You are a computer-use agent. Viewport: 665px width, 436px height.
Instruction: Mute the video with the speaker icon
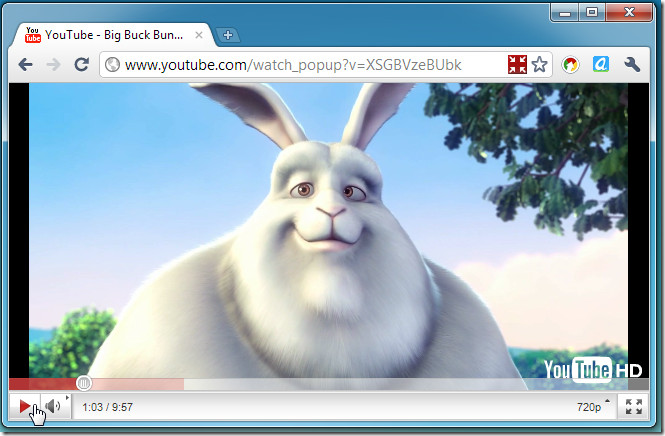53,407
